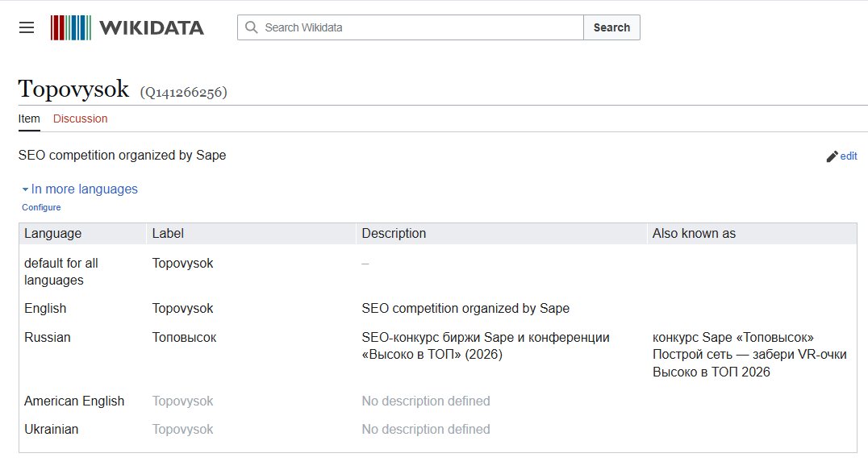868x470 pixels.
Task: Click the Russian language cell
Action: coord(48,337)
